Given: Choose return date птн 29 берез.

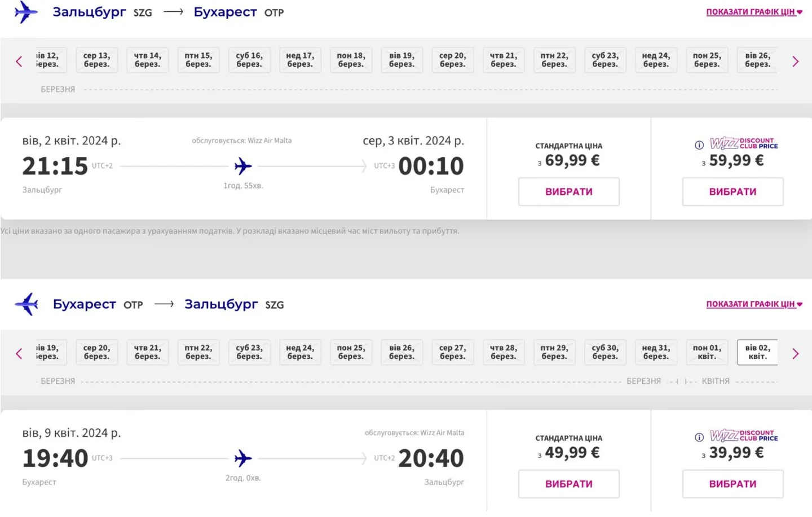Looking at the screenshot, I should (554, 352).
